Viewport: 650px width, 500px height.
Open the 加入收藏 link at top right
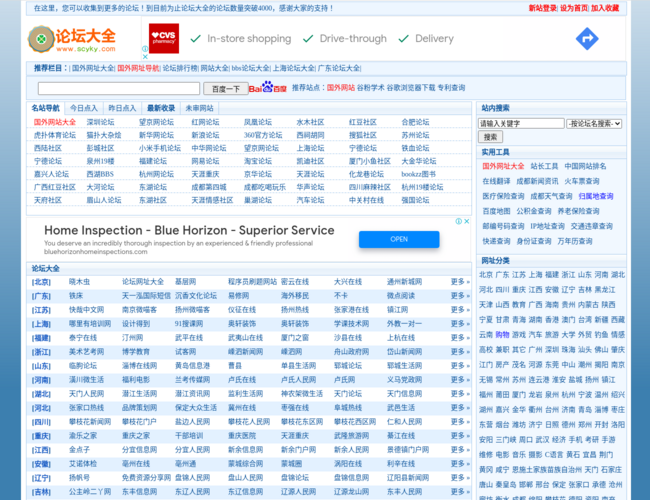(605, 8)
